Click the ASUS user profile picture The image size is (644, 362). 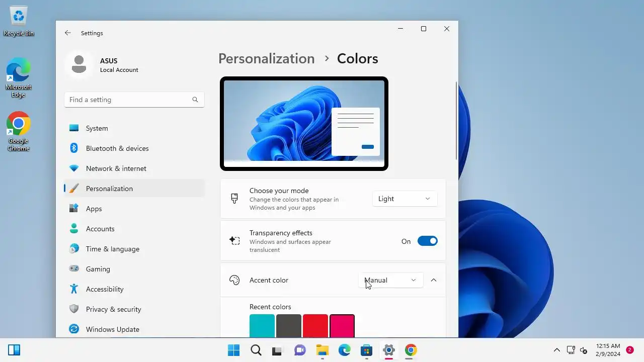[78, 65]
